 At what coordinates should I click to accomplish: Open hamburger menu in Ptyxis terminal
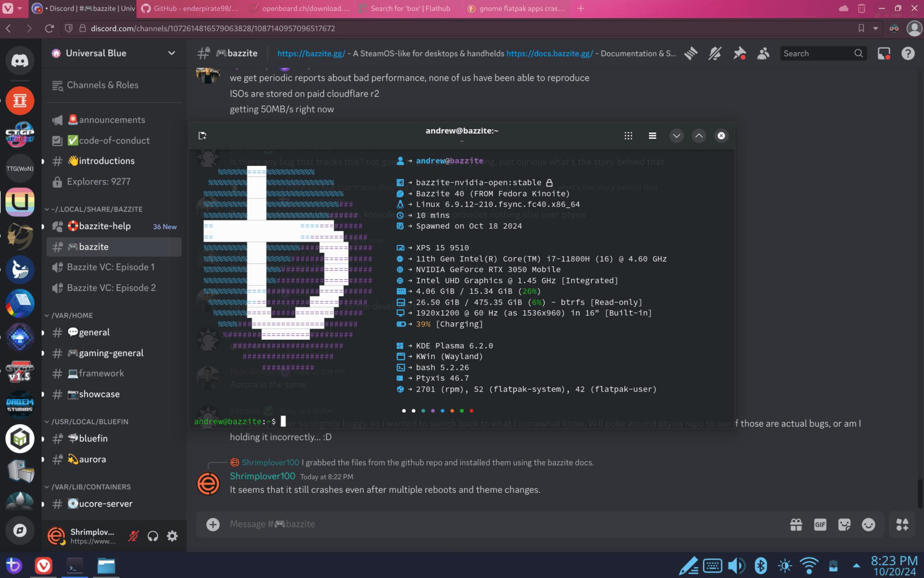point(652,136)
